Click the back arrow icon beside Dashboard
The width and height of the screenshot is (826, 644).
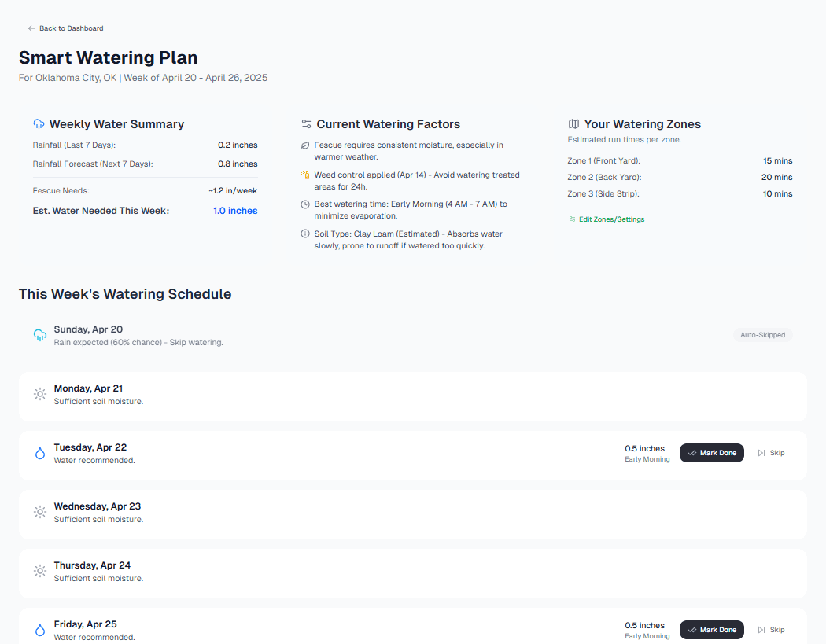(x=31, y=28)
